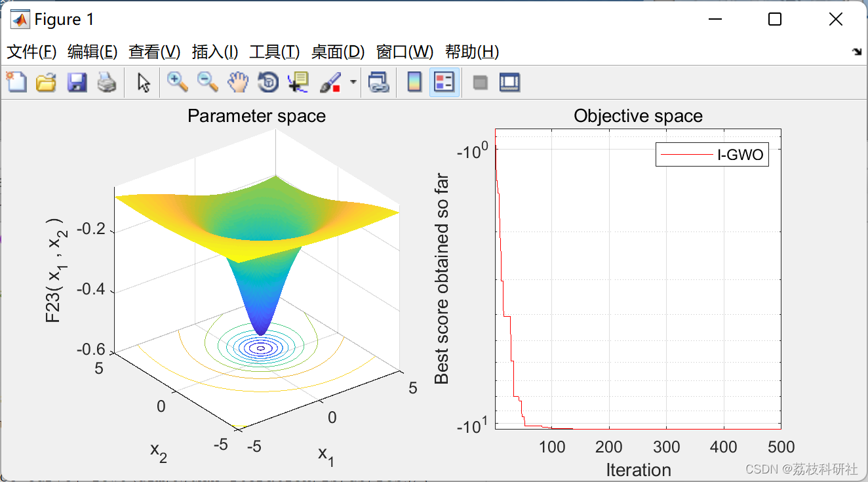Viewport: 868px width, 482px height.
Task: Maximize the Figure 1 window
Action: click(774, 20)
